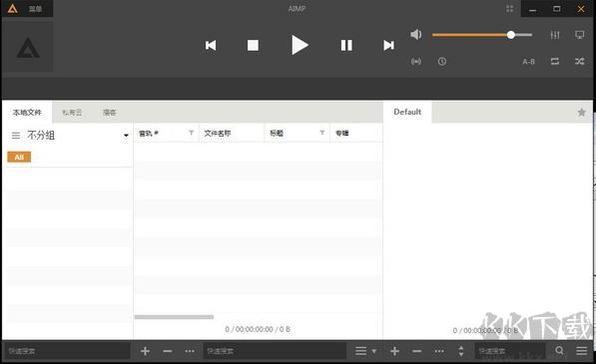Remove files from the music library
The image size is (596, 364).
point(168,351)
